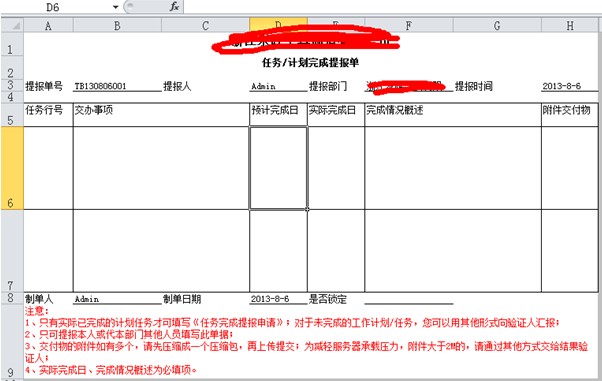Click the 附件交付物 header cell
This screenshot has height=381, width=602.
pyautogui.click(x=570, y=114)
